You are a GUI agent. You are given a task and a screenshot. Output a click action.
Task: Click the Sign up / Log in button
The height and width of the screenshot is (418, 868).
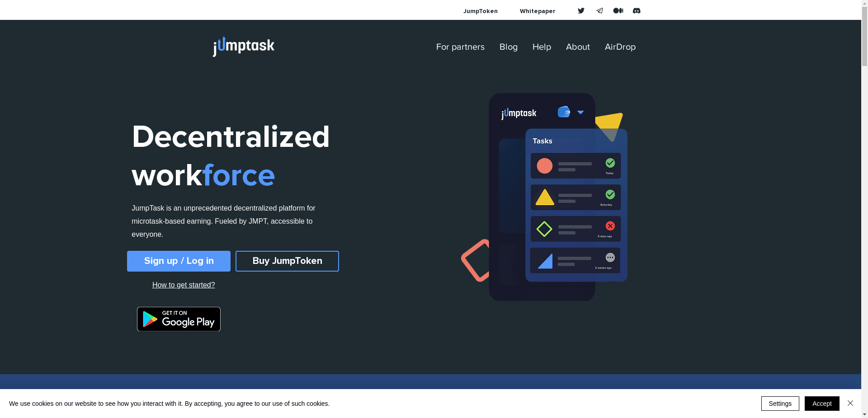click(x=178, y=261)
